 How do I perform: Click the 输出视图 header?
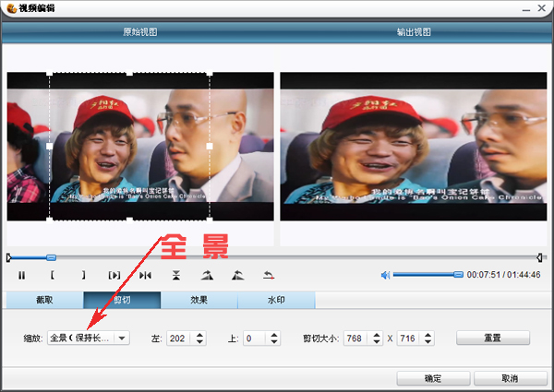pyautogui.click(x=414, y=32)
